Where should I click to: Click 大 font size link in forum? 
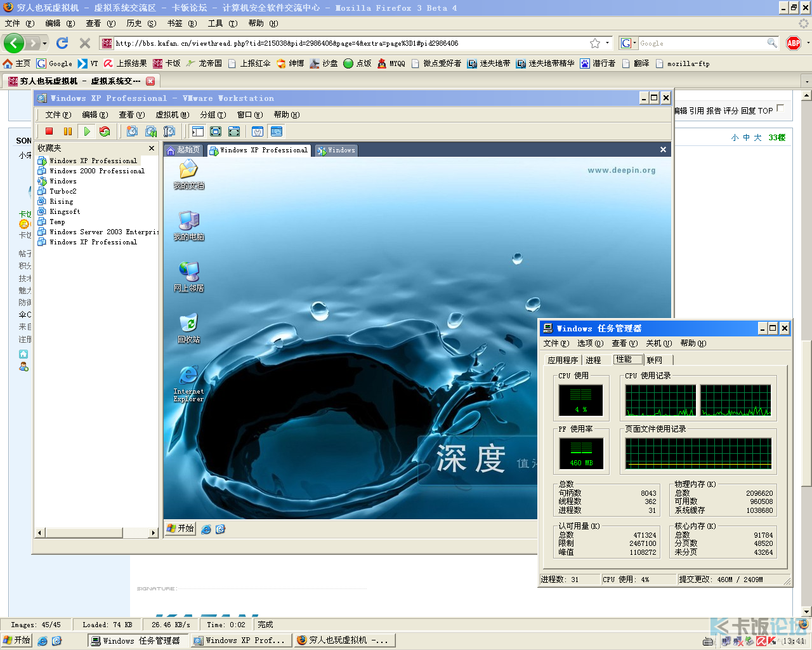tap(757, 138)
